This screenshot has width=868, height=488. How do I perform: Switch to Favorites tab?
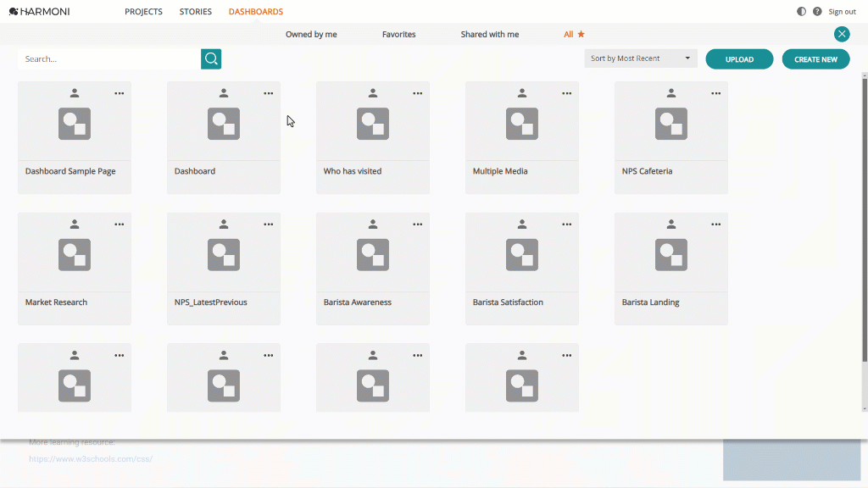pos(398,34)
